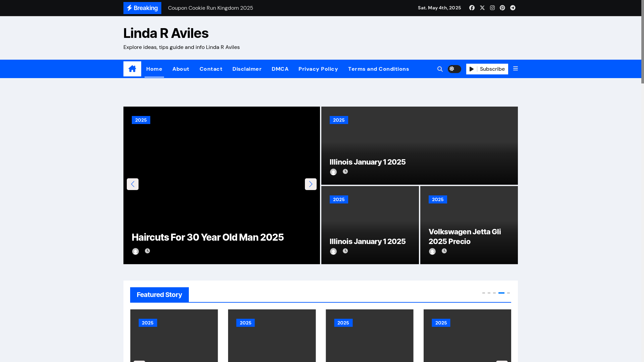The width and height of the screenshot is (644, 362).
Task: Open the bottom small Illinois January 1 2025 article
Action: pyautogui.click(x=368, y=241)
